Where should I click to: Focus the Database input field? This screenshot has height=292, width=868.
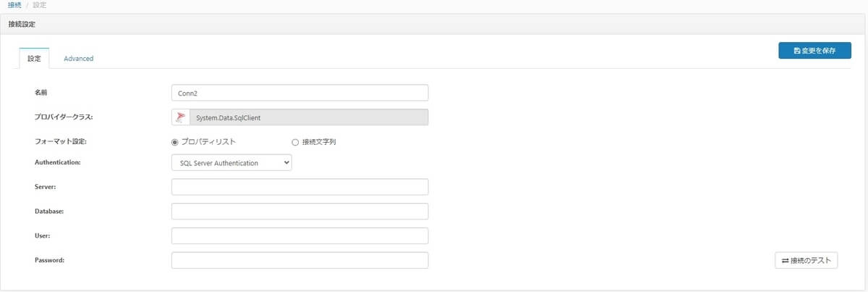coord(299,212)
